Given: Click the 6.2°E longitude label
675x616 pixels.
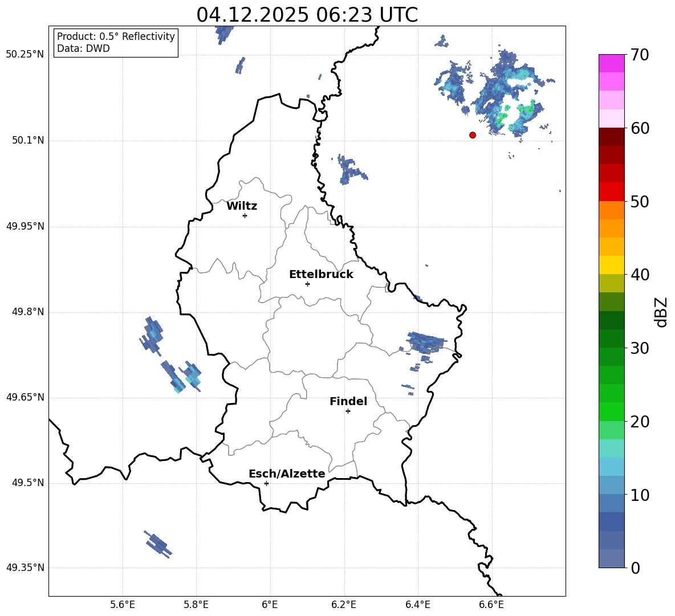Looking at the screenshot, I should [x=344, y=605].
